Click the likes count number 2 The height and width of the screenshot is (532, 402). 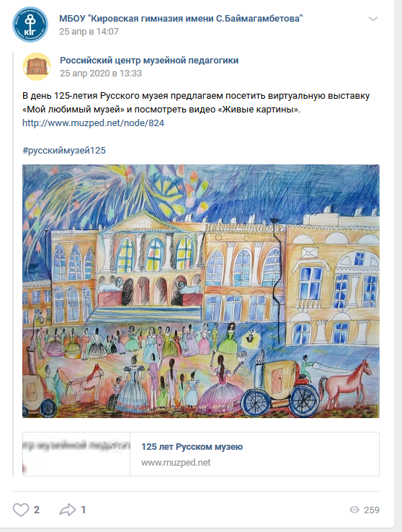(x=37, y=510)
